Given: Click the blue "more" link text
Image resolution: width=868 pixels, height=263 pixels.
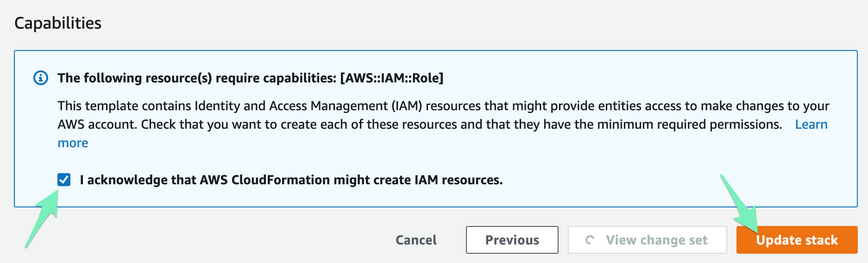Looking at the screenshot, I should 73,143.
